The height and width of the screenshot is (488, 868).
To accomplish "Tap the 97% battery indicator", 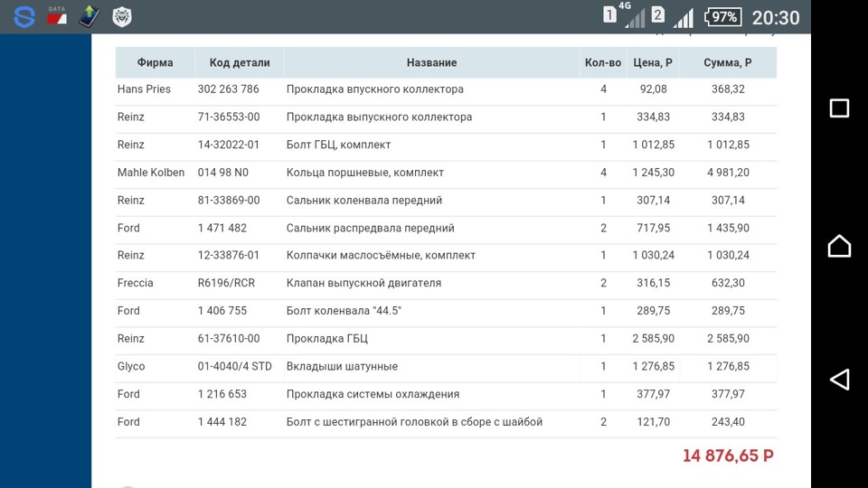I will tap(723, 17).
